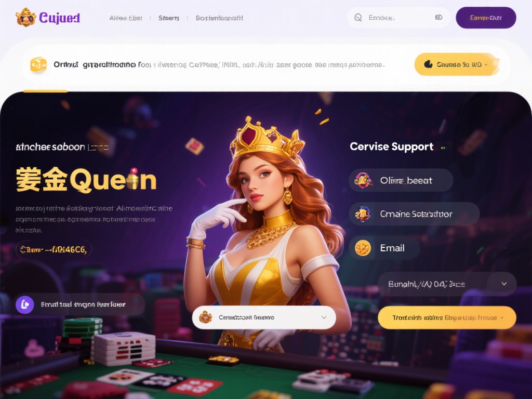The image size is (532, 399).
Task: Open the Bunainl dropdown chevron
Action: coord(504,284)
